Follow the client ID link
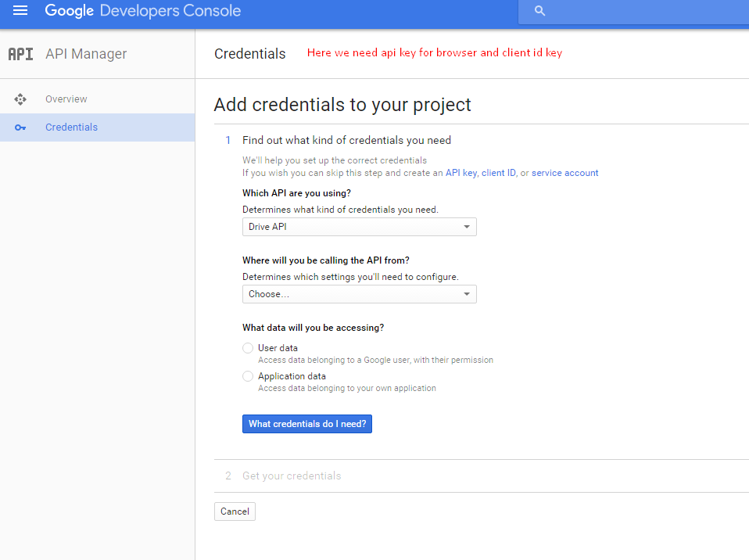This screenshot has width=749, height=560. 498,173
